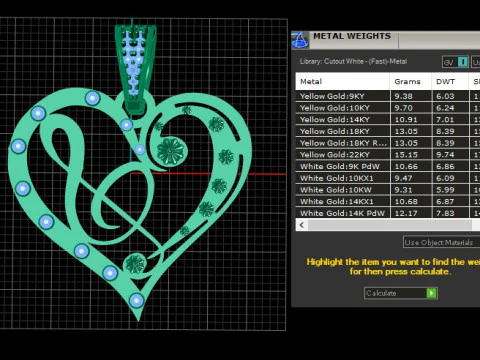The width and height of the screenshot is (480, 360).
Task: Click the horizontal scrollbar left arrow
Action: point(302,225)
